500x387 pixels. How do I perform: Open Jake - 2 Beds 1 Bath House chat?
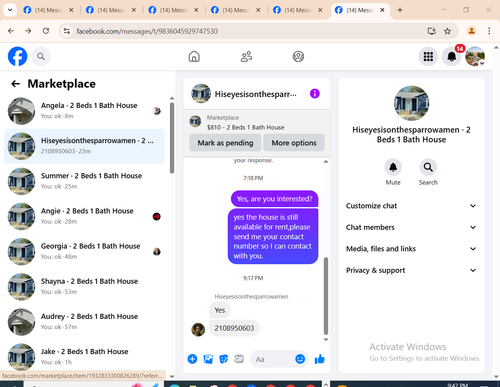coord(84,357)
